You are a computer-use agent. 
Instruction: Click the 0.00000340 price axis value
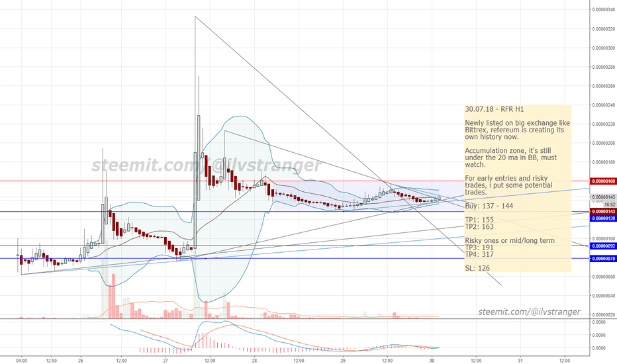pyautogui.click(x=604, y=10)
